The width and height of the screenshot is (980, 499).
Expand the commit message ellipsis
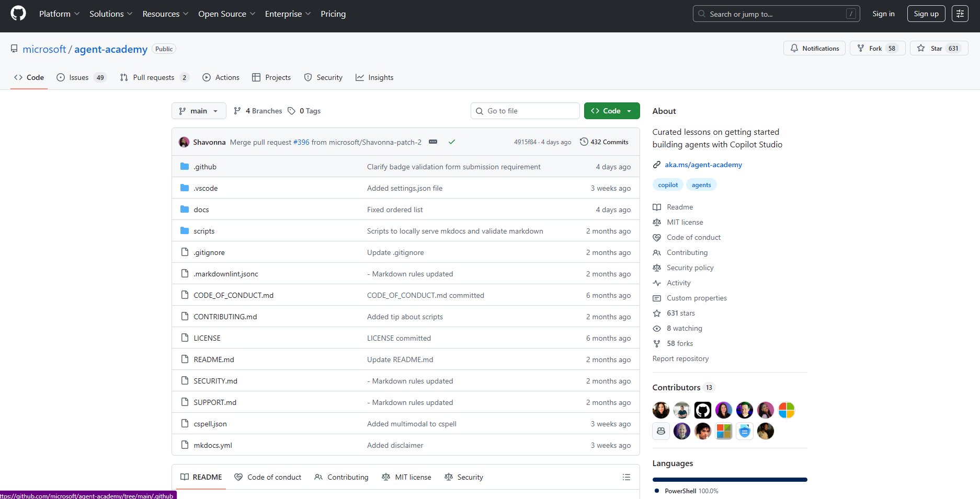[x=433, y=142]
